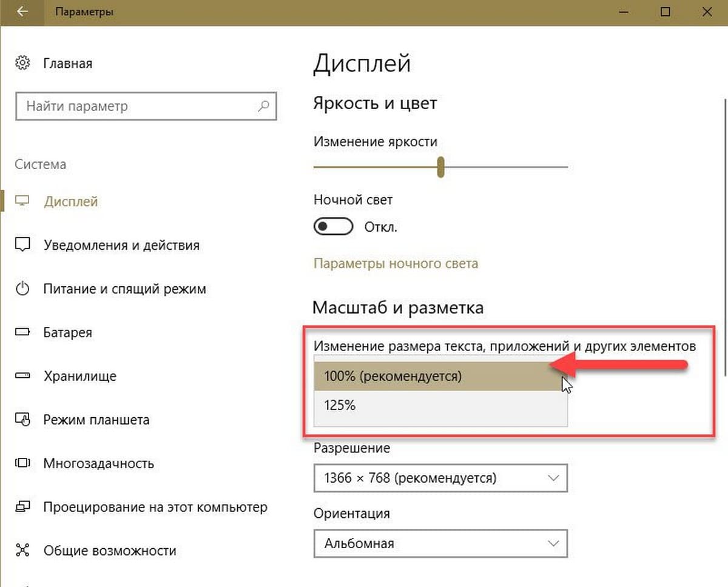Open the Resolution 1366 × 768 dropdown
Image resolution: width=728 pixels, height=587 pixels.
click(x=440, y=478)
